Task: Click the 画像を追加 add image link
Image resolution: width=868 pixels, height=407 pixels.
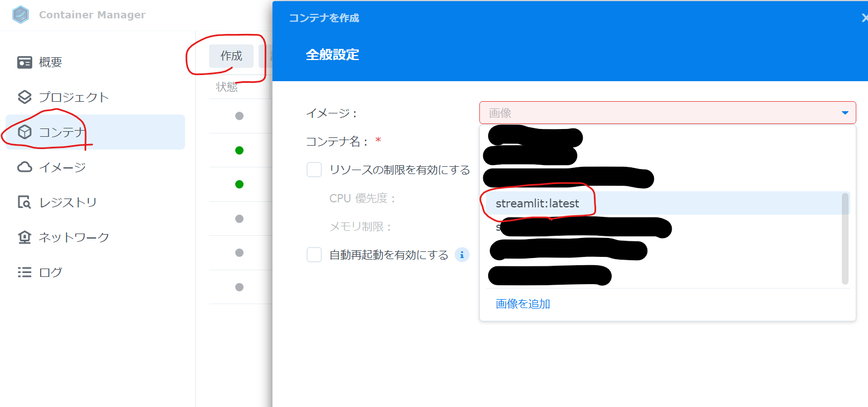Action: click(521, 304)
